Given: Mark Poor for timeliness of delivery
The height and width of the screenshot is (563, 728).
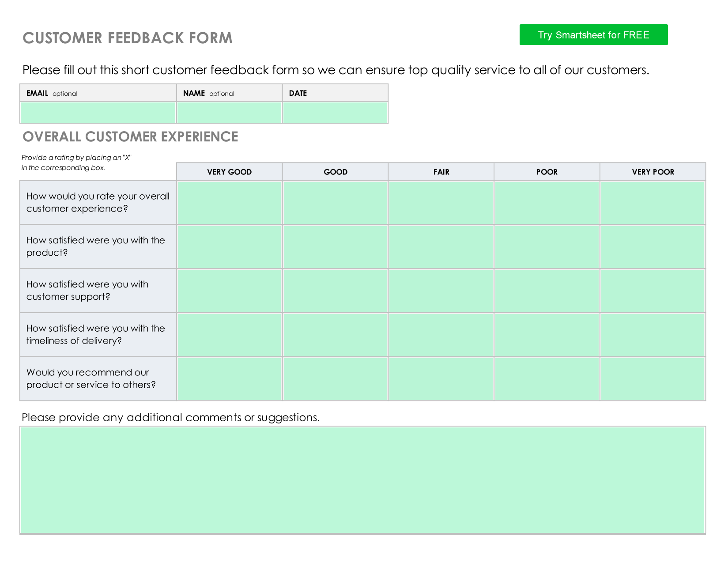Looking at the screenshot, I should click(547, 335).
